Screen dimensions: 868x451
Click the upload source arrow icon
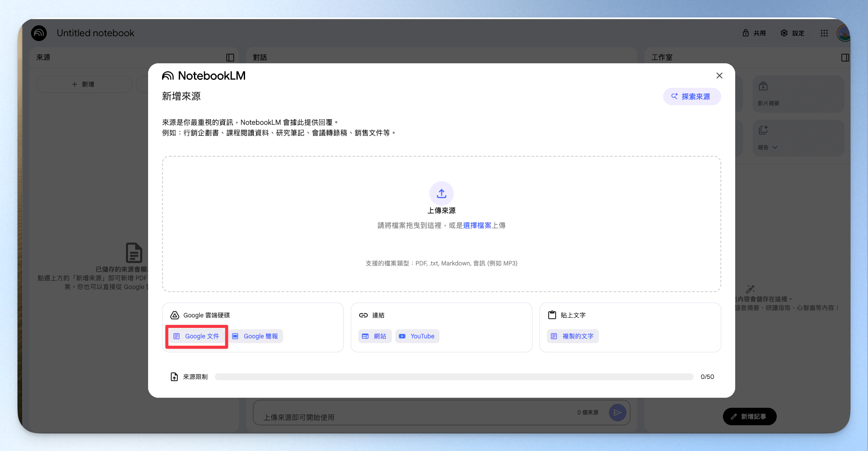pos(442,193)
